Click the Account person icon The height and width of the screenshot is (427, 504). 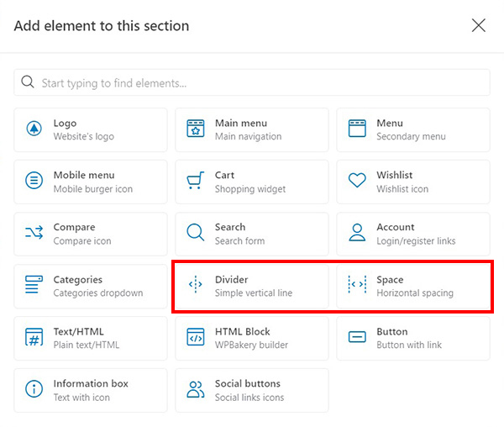tap(357, 234)
